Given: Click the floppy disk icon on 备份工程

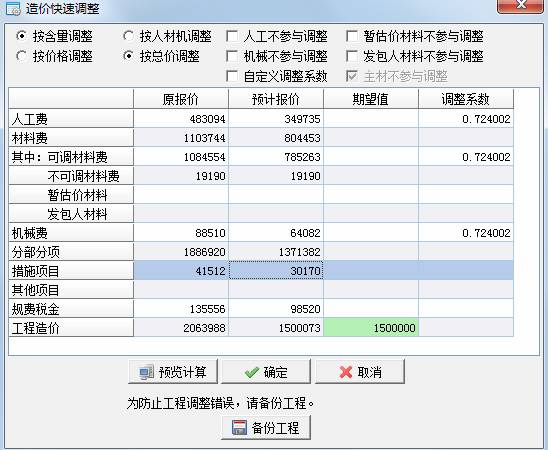Looking at the screenshot, I should [239, 427].
